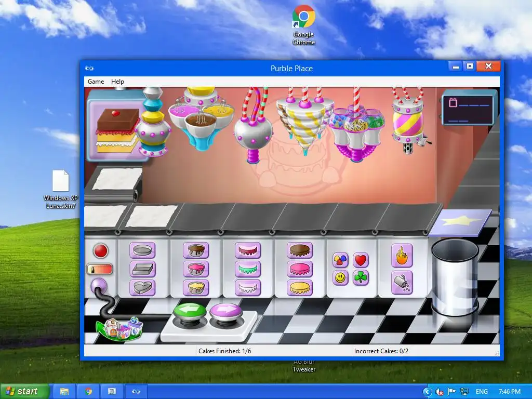The width and height of the screenshot is (532, 399).
Task: Pick the pink top frosting
Action: [x=300, y=269]
